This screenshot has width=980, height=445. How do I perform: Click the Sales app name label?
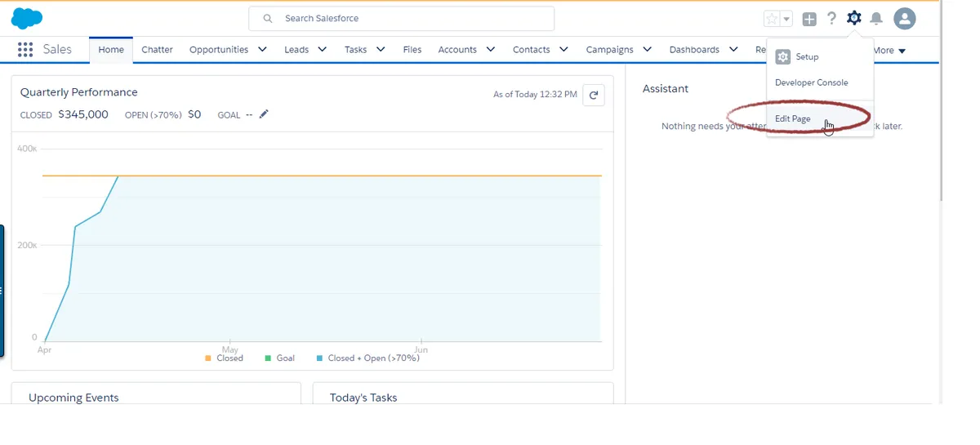tap(57, 50)
